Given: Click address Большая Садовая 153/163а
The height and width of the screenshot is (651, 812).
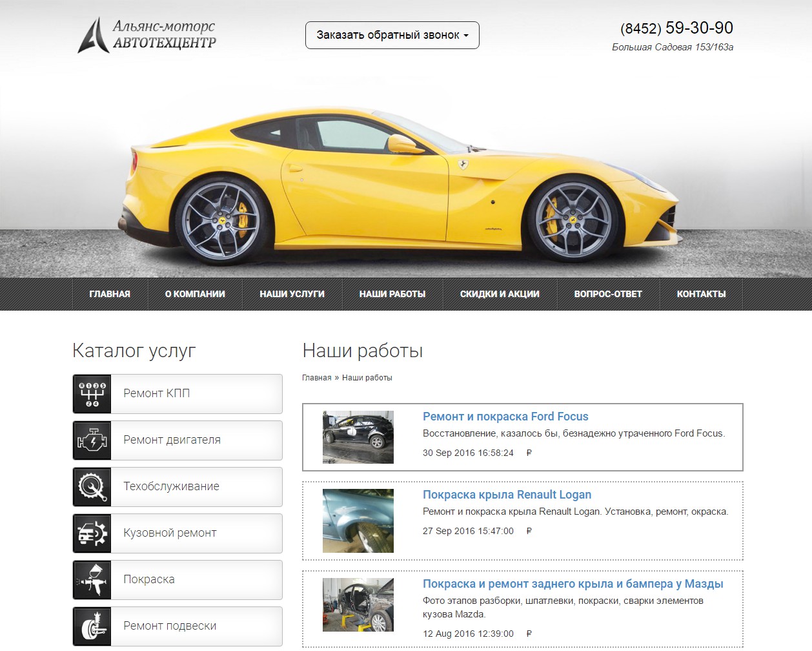Looking at the screenshot, I should pos(673,47).
